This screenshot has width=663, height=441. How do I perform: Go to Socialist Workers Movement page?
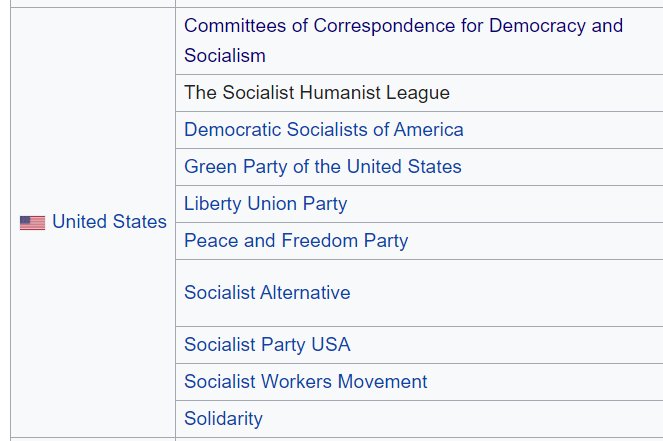(305, 382)
